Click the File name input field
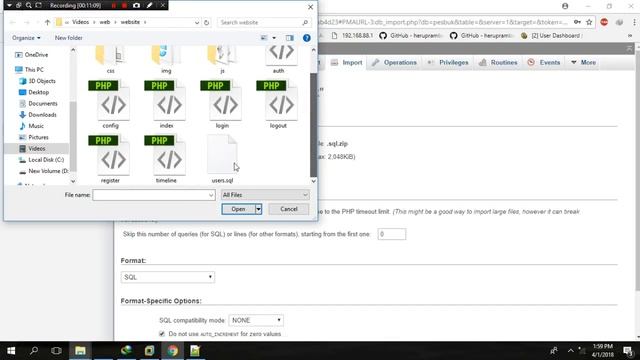This screenshot has height=360, width=640. pyautogui.click(x=150, y=195)
